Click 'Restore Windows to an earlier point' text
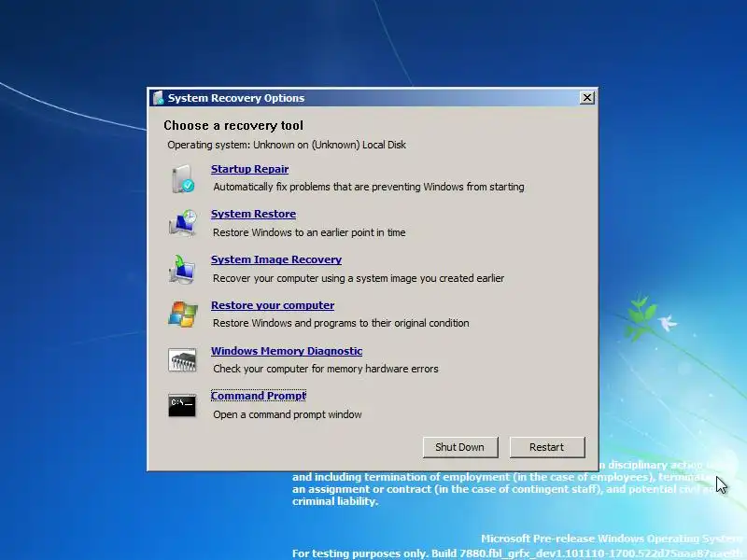 tap(309, 232)
